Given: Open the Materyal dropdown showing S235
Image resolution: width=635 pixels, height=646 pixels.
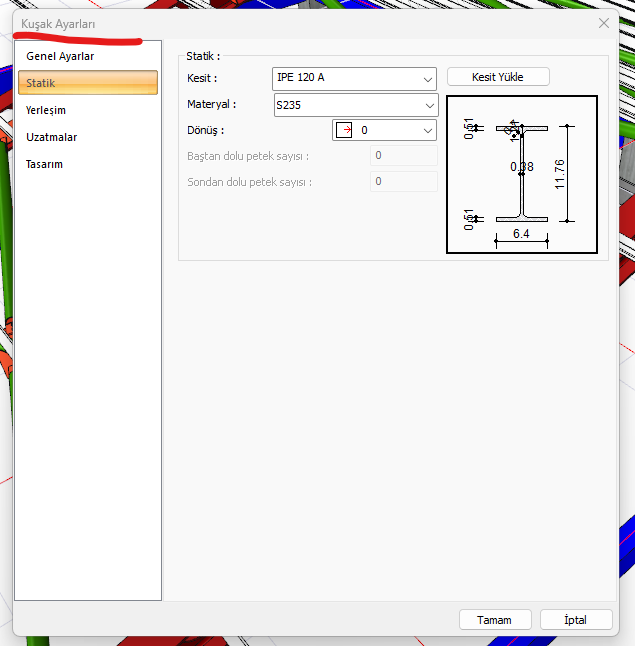Looking at the screenshot, I should (430, 105).
